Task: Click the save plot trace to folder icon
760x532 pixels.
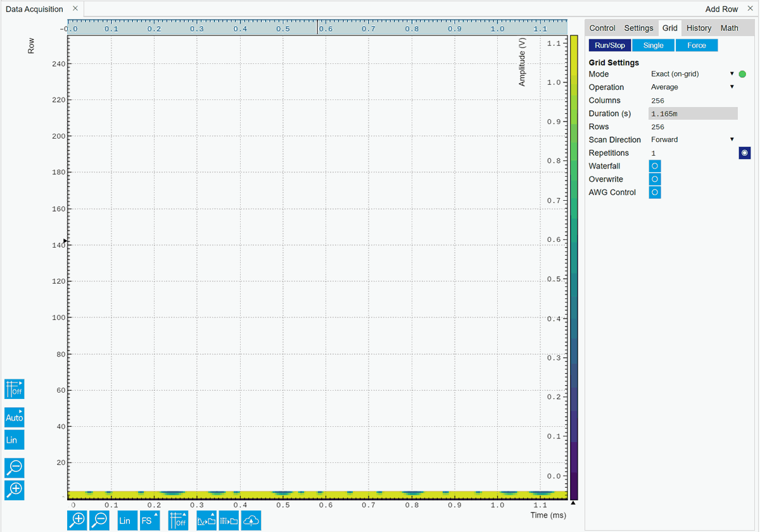Action: point(206,521)
